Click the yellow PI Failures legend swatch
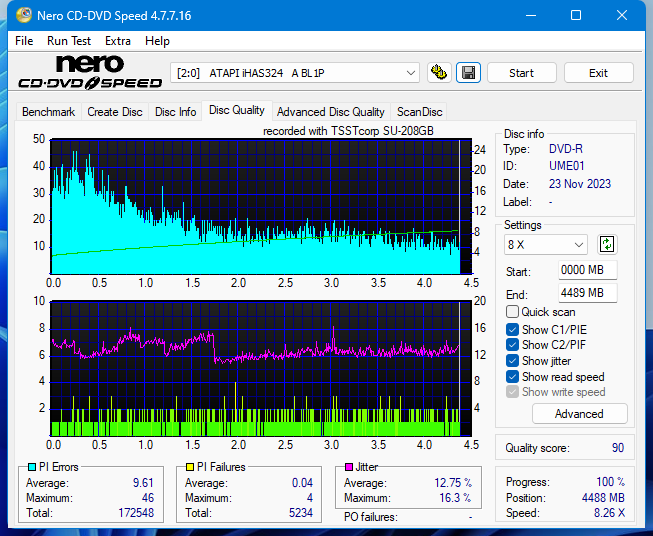Screen dimensions: 653x536 pos(190,467)
